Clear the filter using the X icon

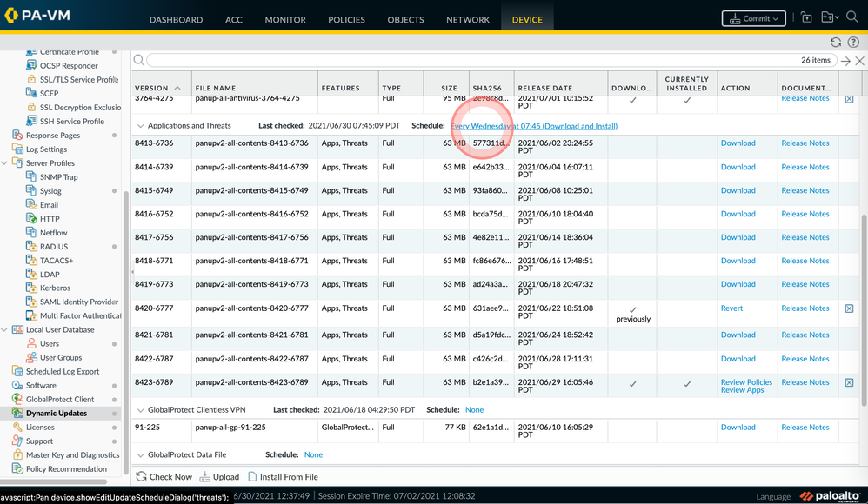click(859, 61)
